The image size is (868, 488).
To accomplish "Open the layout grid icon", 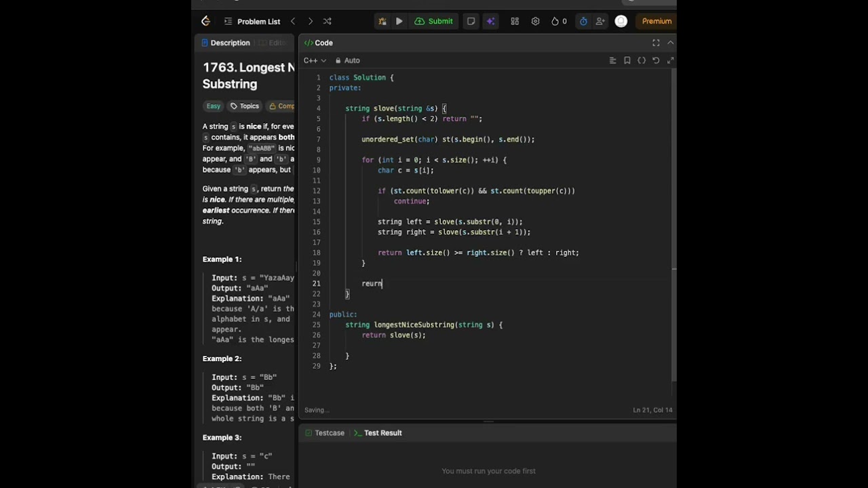I will (515, 21).
